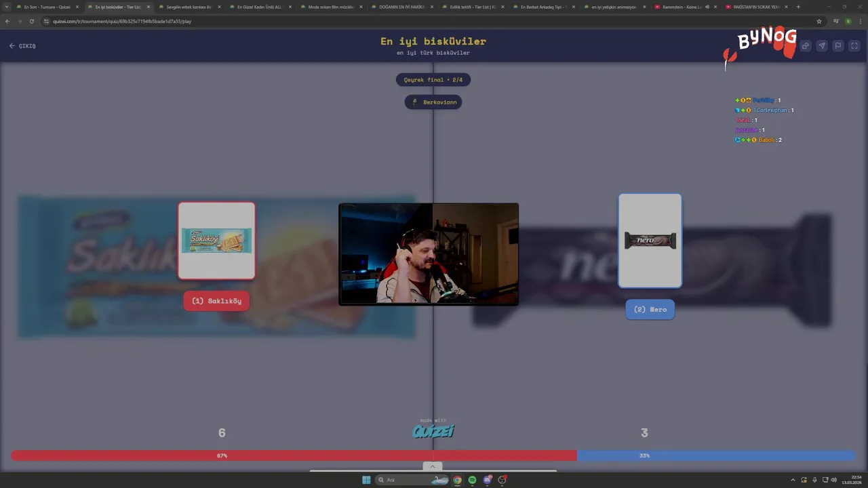The height and width of the screenshot is (488, 868).
Task: Click the streamer webcam overlay
Action: pyautogui.click(x=429, y=254)
